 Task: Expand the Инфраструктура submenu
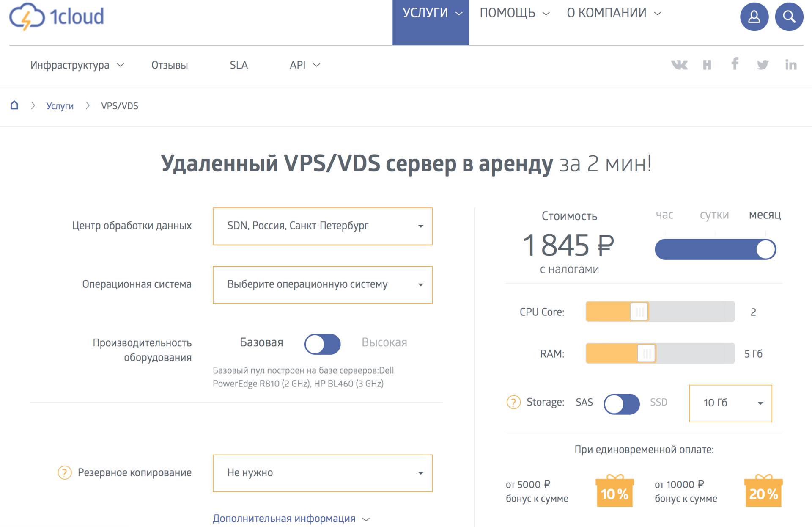point(77,65)
